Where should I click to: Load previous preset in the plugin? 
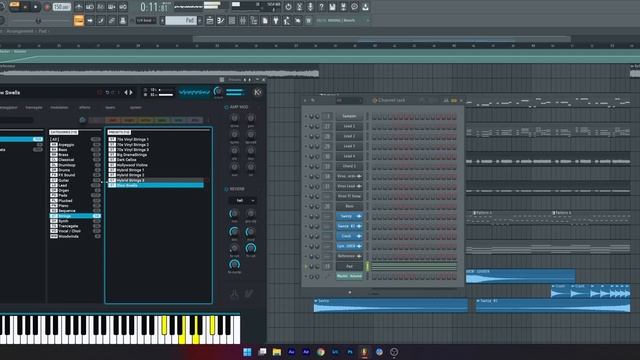(126, 93)
